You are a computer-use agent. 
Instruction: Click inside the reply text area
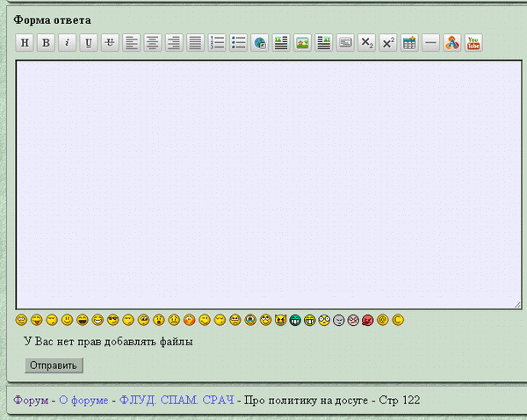click(268, 185)
